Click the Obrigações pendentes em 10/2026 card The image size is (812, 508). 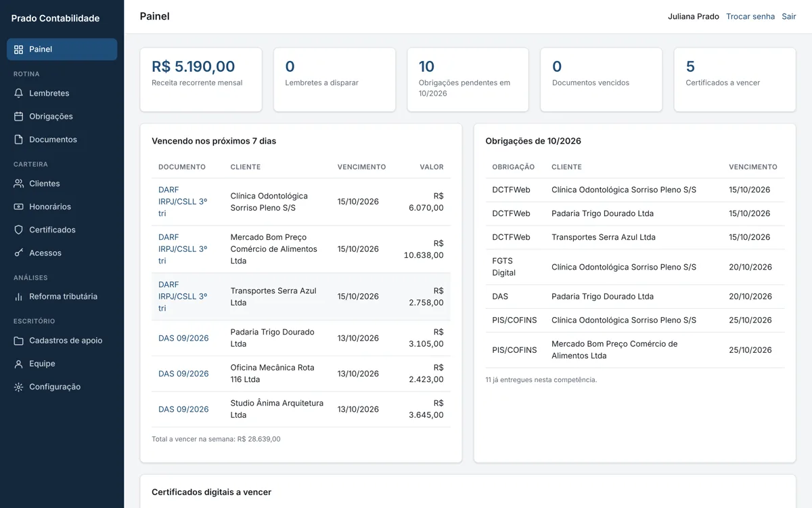click(468, 80)
